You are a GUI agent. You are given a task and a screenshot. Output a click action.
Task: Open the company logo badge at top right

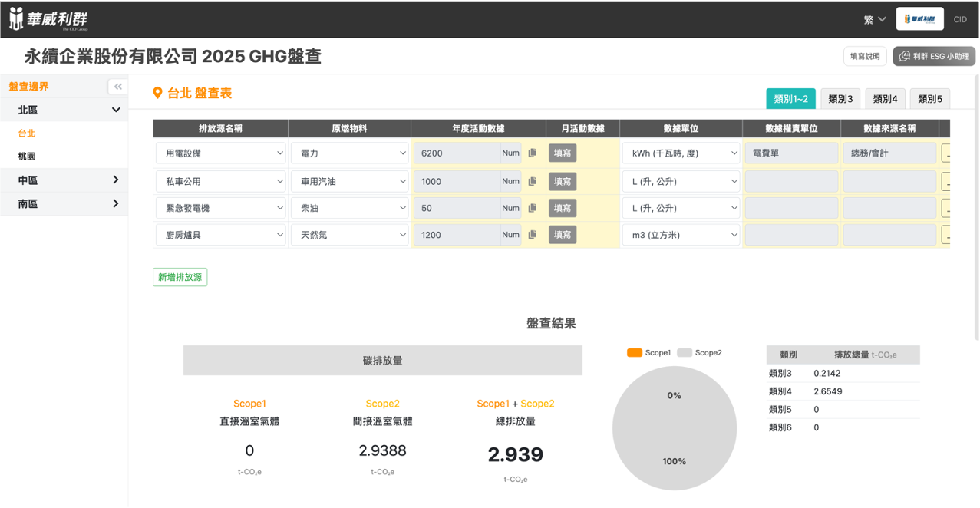[919, 19]
